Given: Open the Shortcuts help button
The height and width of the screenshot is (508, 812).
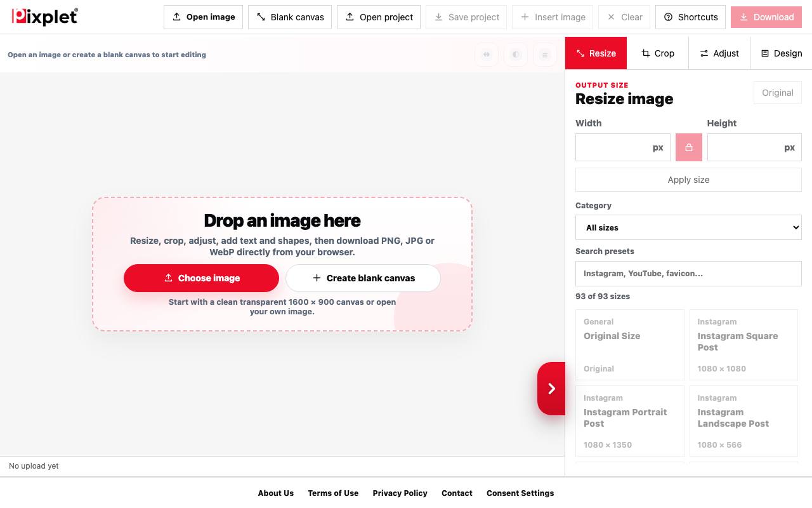Looking at the screenshot, I should (x=690, y=17).
